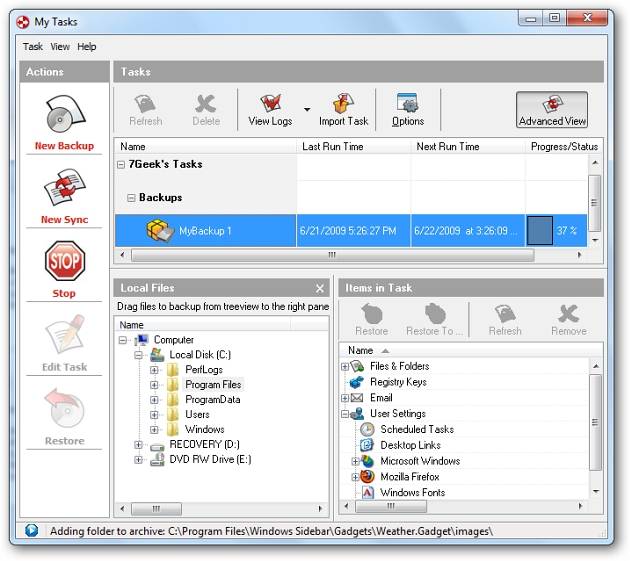The height and width of the screenshot is (561, 630).
Task: Click the 37 % progress indicator
Action: click(556, 231)
